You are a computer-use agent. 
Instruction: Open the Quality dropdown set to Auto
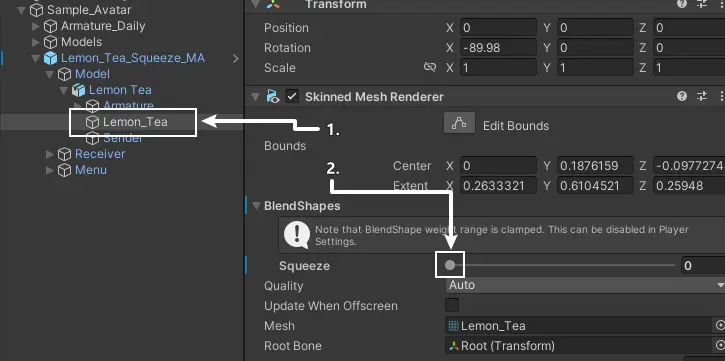[x=585, y=285]
